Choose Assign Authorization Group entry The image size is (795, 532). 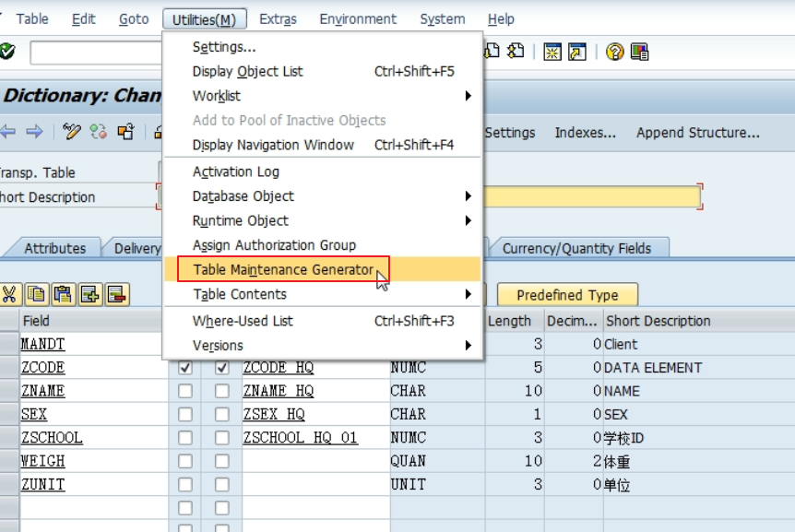pyautogui.click(x=323, y=244)
